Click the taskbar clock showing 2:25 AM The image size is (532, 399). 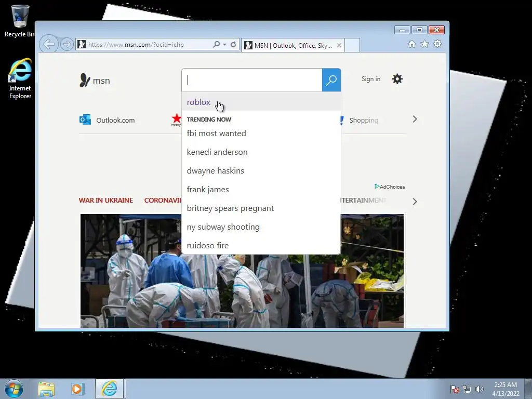pos(506,389)
